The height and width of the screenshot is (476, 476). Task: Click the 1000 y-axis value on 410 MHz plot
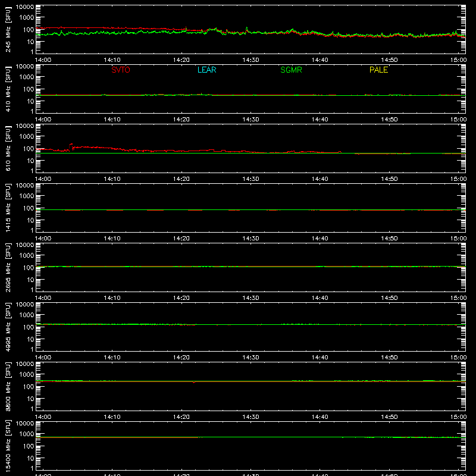(x=27, y=77)
